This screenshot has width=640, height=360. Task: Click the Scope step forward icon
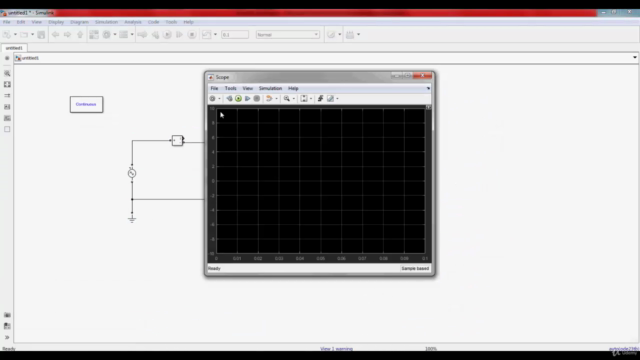[247, 98]
